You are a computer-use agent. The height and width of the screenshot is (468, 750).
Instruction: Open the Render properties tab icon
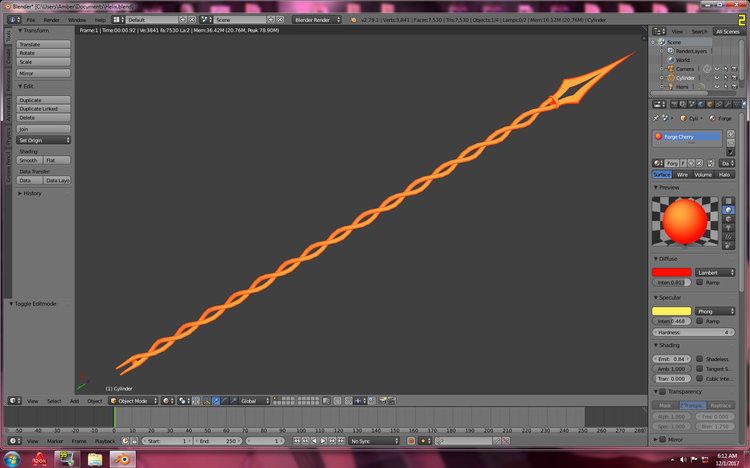pos(674,104)
